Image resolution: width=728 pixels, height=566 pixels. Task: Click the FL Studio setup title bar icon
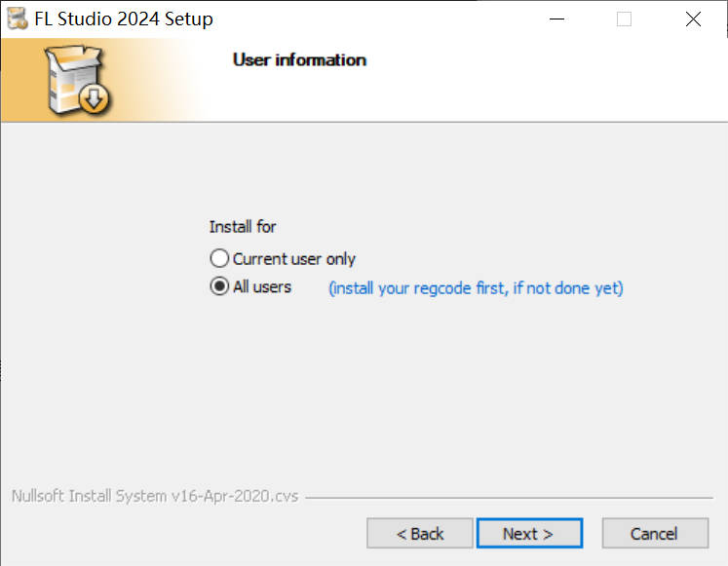pos(17,19)
